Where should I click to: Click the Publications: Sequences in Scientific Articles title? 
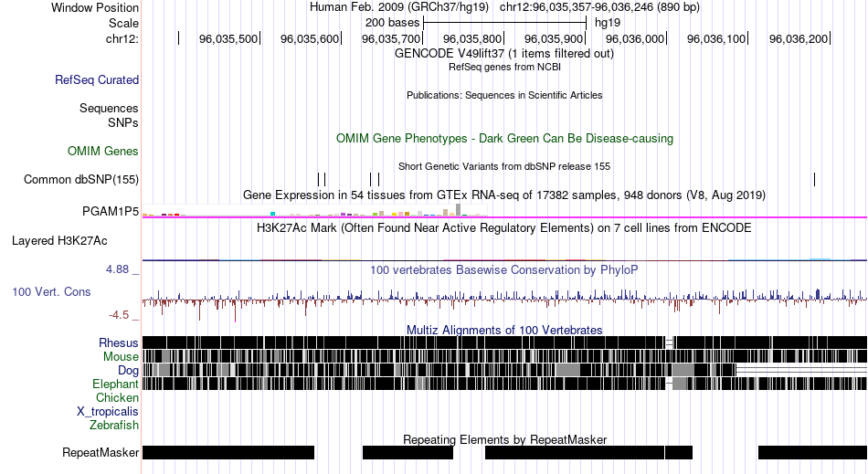click(x=504, y=95)
